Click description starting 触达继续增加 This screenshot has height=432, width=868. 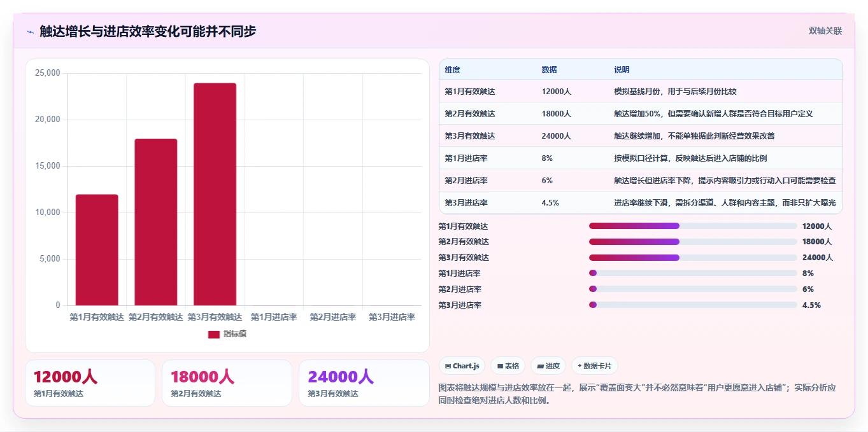click(x=694, y=136)
